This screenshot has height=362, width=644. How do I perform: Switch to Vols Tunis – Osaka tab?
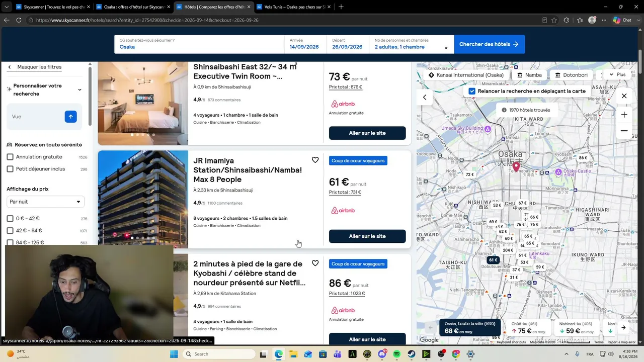pyautogui.click(x=293, y=7)
